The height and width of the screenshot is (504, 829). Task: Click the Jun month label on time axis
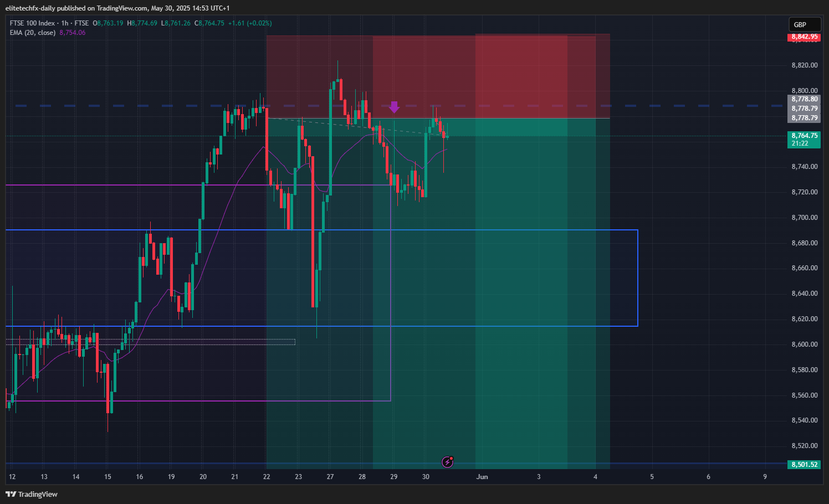click(x=482, y=477)
